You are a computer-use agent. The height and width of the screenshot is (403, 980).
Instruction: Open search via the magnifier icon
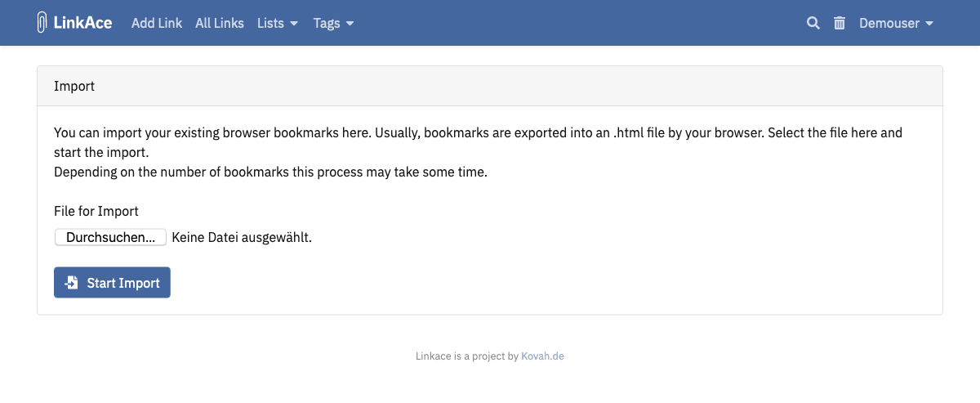tap(813, 23)
